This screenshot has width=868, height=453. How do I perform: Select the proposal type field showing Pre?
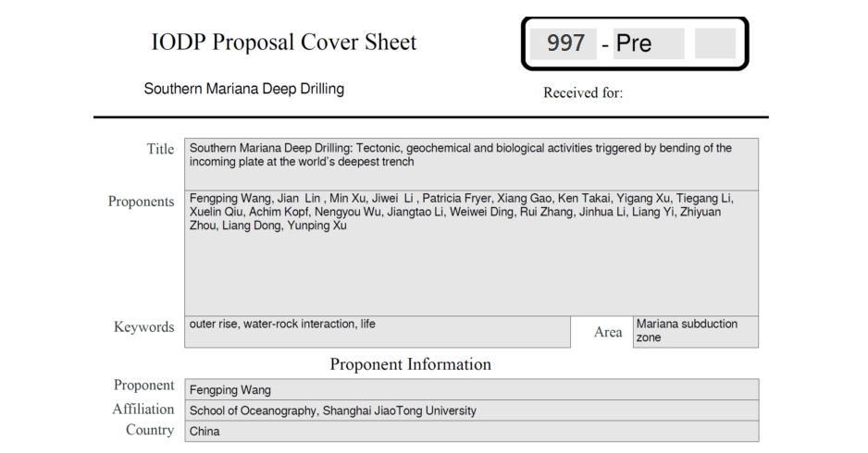pyautogui.click(x=648, y=43)
